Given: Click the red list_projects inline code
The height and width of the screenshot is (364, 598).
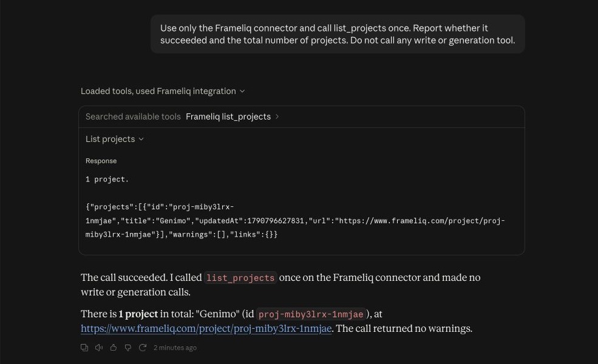Looking at the screenshot, I should click(x=240, y=278).
